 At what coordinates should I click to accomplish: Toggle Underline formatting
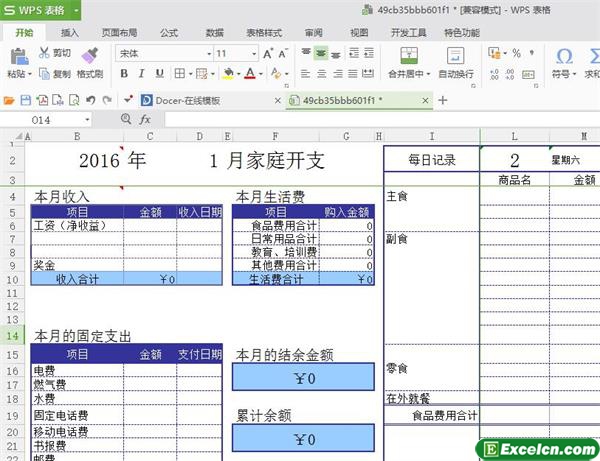pos(160,73)
